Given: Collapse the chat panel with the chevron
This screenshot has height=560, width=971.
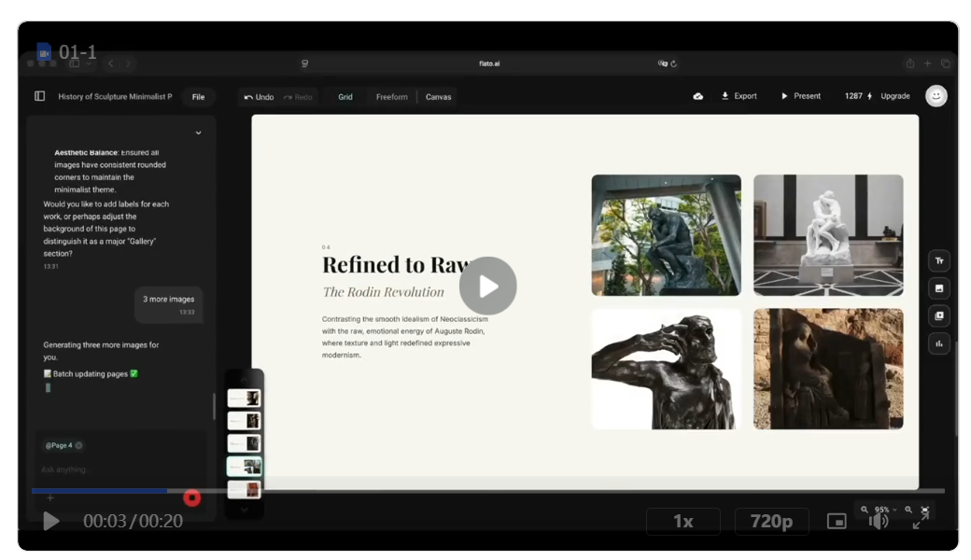Looking at the screenshot, I should 198,133.
